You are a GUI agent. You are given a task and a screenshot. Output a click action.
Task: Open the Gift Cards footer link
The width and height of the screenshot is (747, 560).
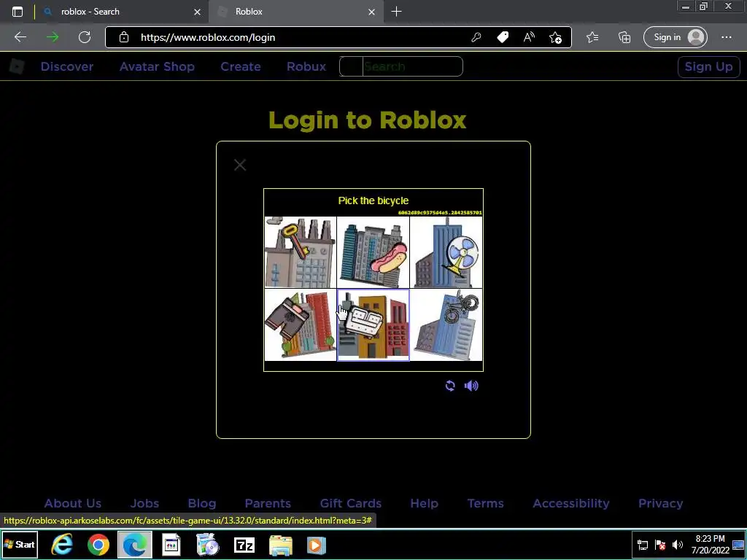pos(351,503)
